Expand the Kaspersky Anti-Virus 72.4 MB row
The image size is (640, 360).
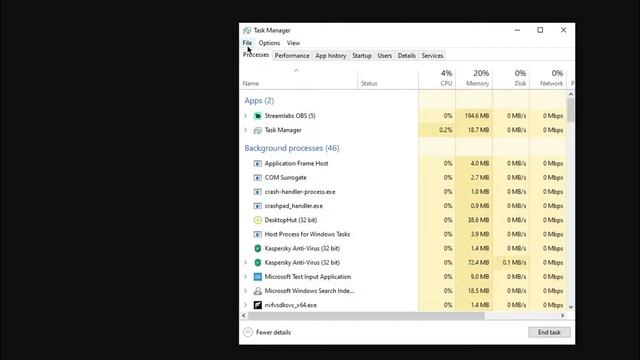pos(245,262)
